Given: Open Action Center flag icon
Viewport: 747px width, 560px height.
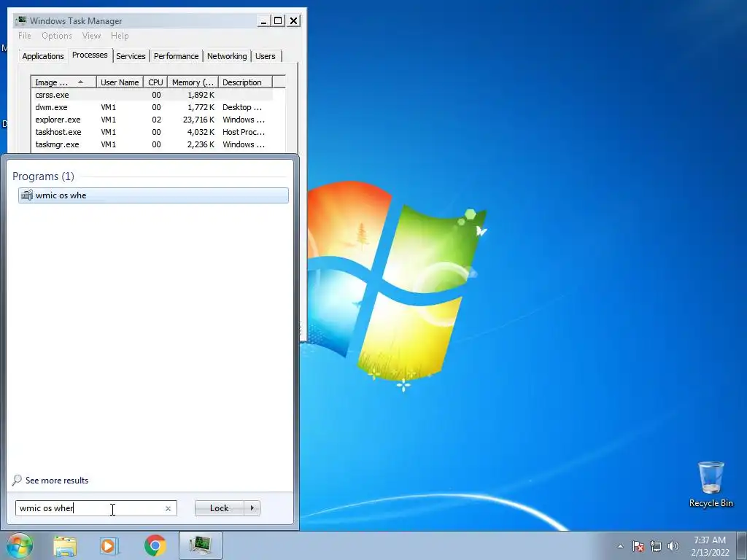Looking at the screenshot, I should (638, 546).
